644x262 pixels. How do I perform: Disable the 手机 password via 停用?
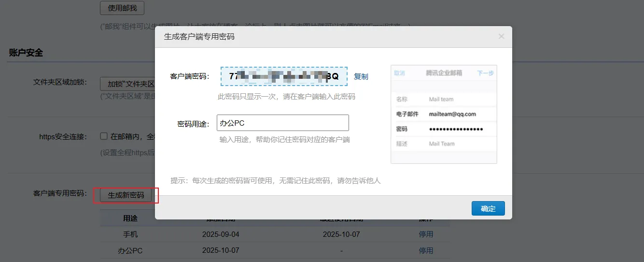tap(426, 234)
